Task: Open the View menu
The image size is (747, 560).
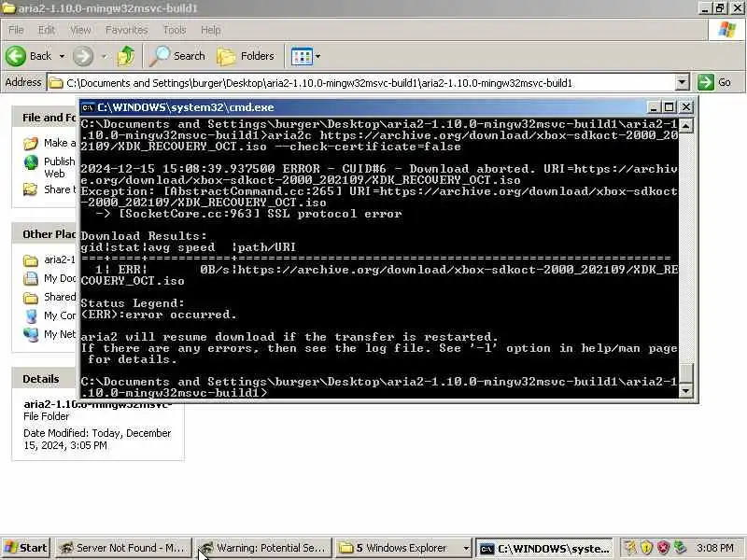Action: click(80, 30)
